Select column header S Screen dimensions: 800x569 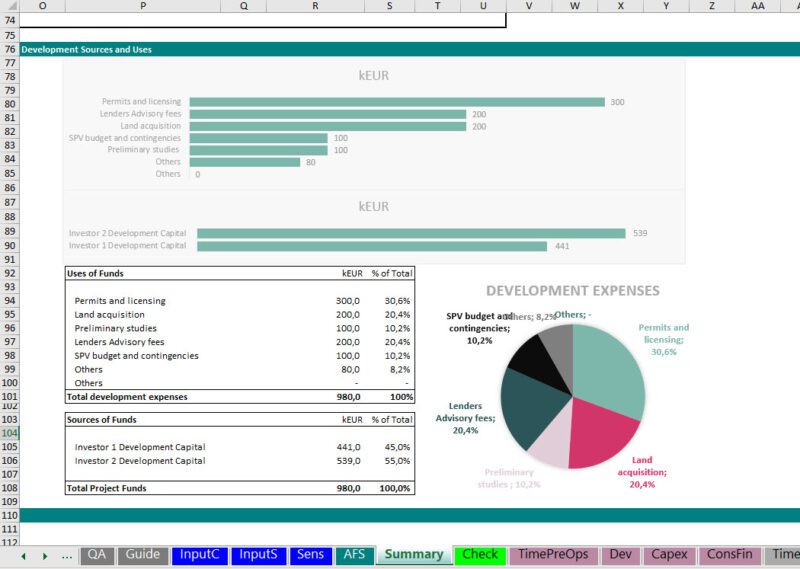click(x=390, y=6)
